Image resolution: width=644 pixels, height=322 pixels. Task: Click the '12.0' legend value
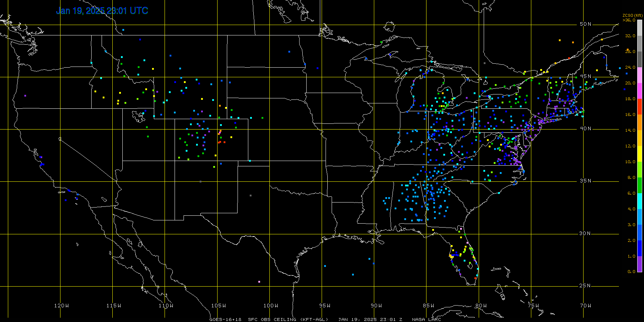point(630,146)
